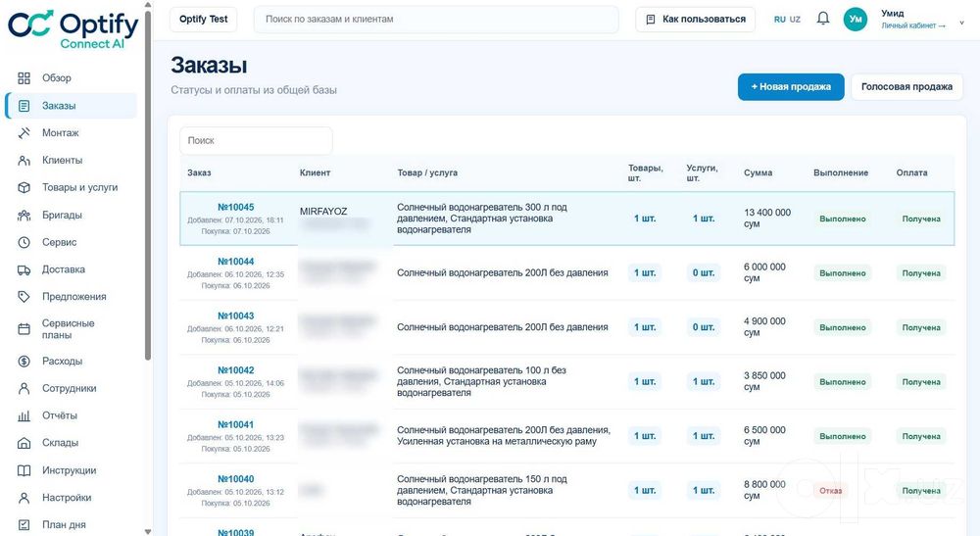
Task: Open the Клиенты section
Action: (62, 161)
